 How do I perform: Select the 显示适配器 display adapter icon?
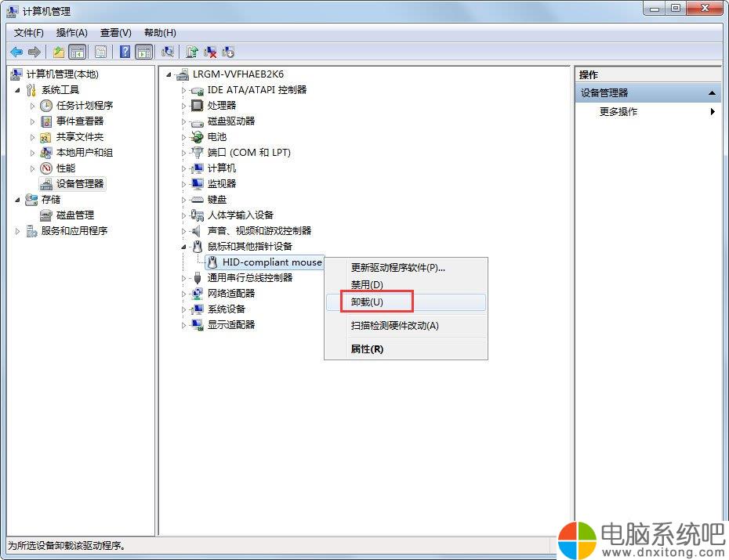click(x=197, y=324)
